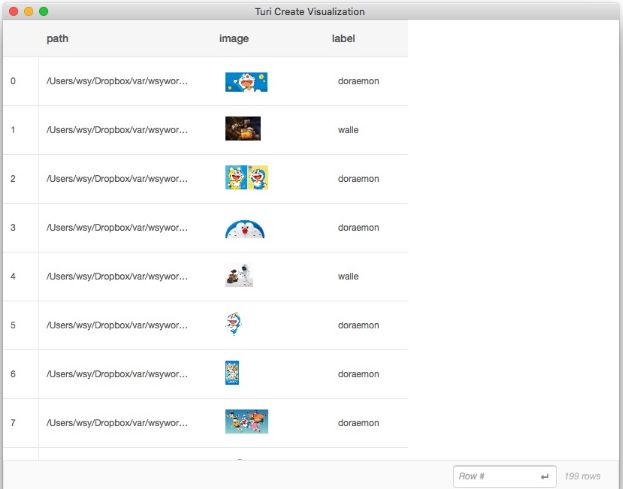Select the image column header
623x489 pixels.
pos(234,39)
